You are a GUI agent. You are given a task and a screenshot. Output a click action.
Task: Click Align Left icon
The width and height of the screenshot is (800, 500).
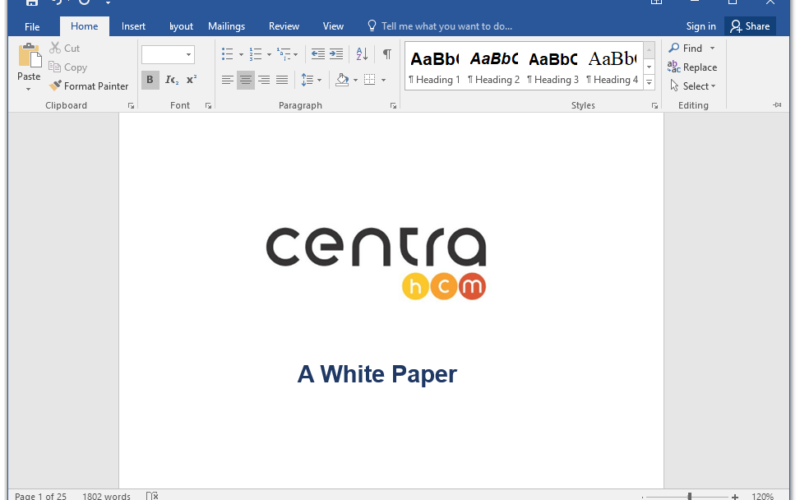pos(228,80)
